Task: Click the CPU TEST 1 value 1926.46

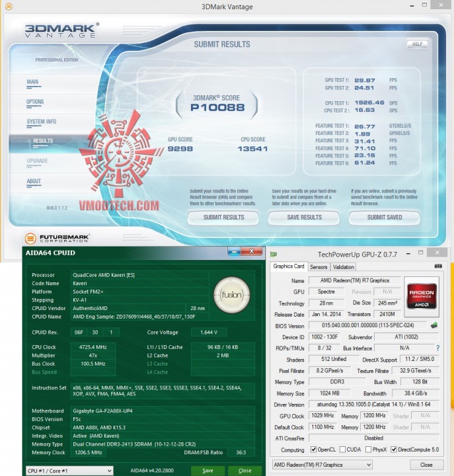Action: (x=369, y=102)
